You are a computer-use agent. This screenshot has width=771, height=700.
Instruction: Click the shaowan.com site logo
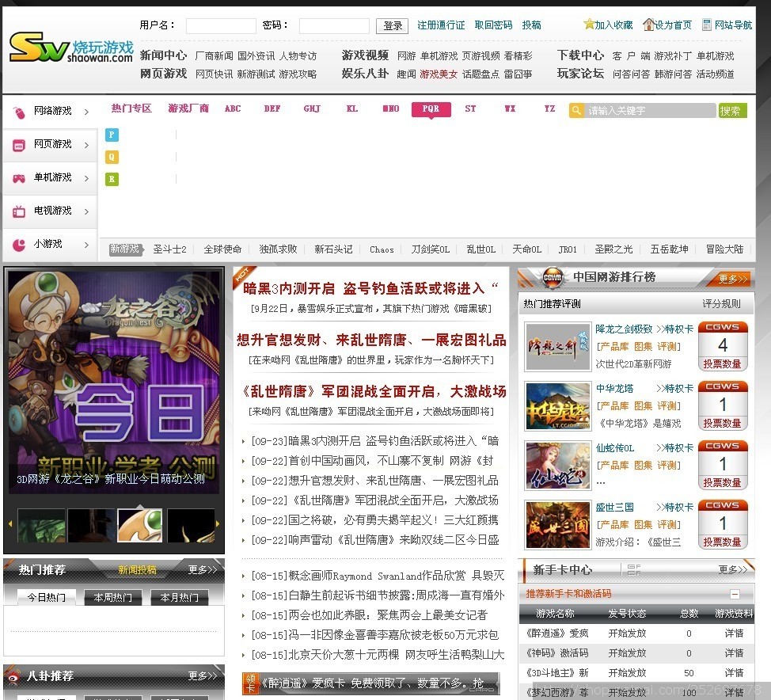tap(70, 48)
